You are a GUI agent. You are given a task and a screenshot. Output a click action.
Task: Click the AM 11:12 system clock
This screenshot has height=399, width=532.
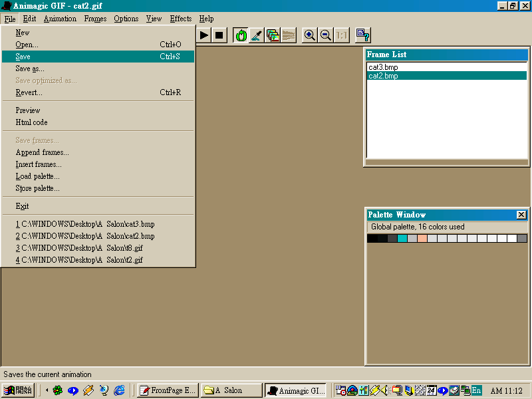click(506, 391)
